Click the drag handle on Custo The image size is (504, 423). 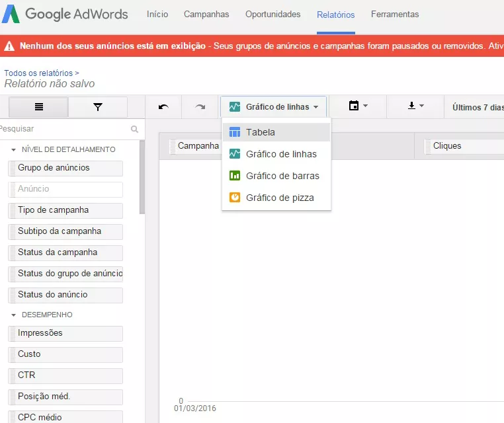click(13, 355)
